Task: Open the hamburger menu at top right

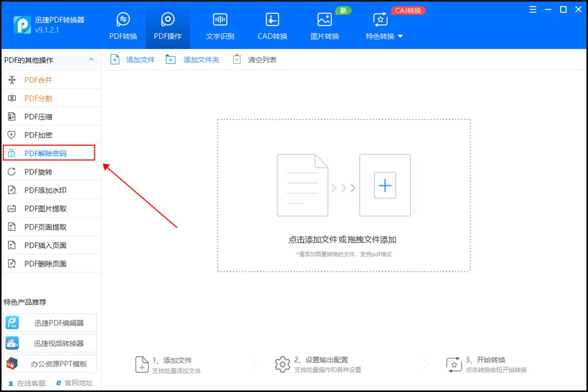Action: (x=532, y=9)
